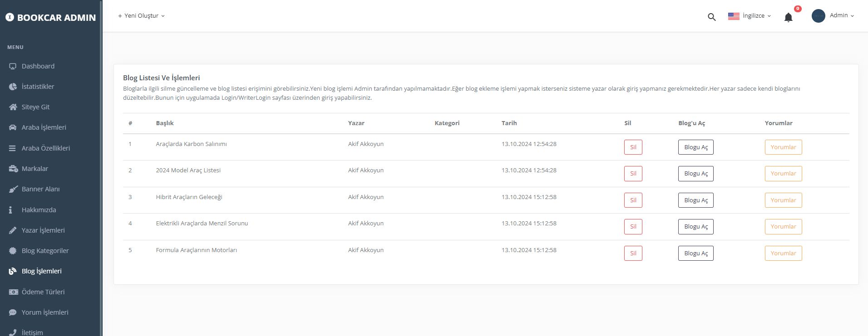Click Sil for '2024 Model Araç Listesi'
The height and width of the screenshot is (336, 868).
tap(633, 174)
